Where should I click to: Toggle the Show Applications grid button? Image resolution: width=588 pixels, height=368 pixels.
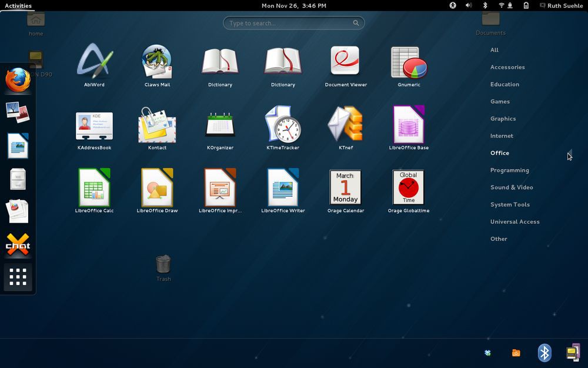point(18,277)
